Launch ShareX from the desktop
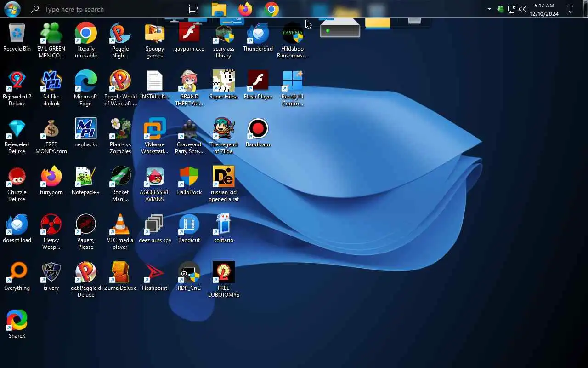Screen dimensions: 588x368 (17, 325)
